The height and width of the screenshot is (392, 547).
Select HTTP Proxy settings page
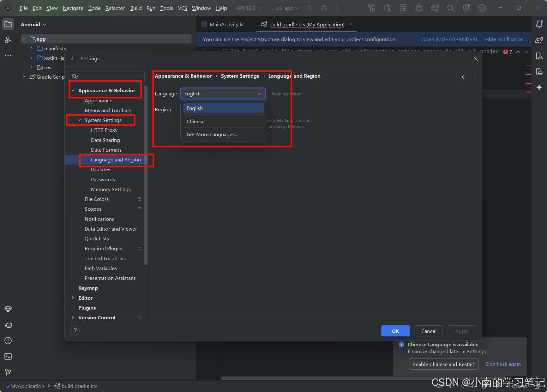[x=104, y=130]
